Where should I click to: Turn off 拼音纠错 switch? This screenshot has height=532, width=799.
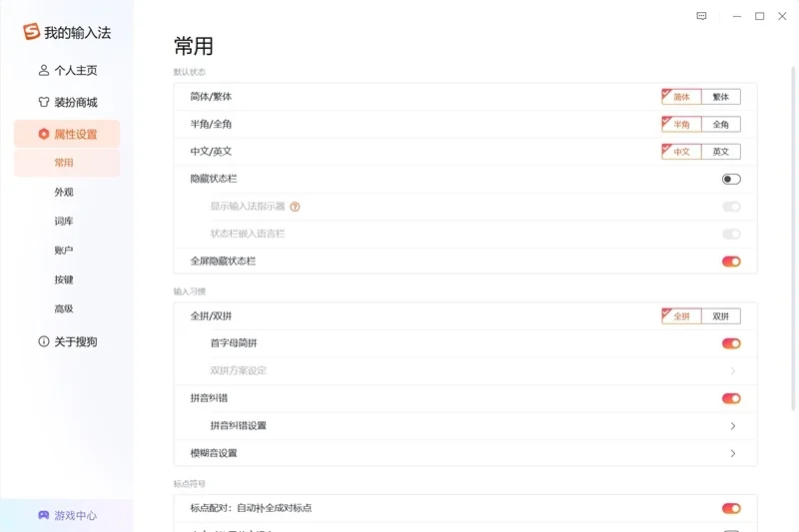[x=731, y=398]
